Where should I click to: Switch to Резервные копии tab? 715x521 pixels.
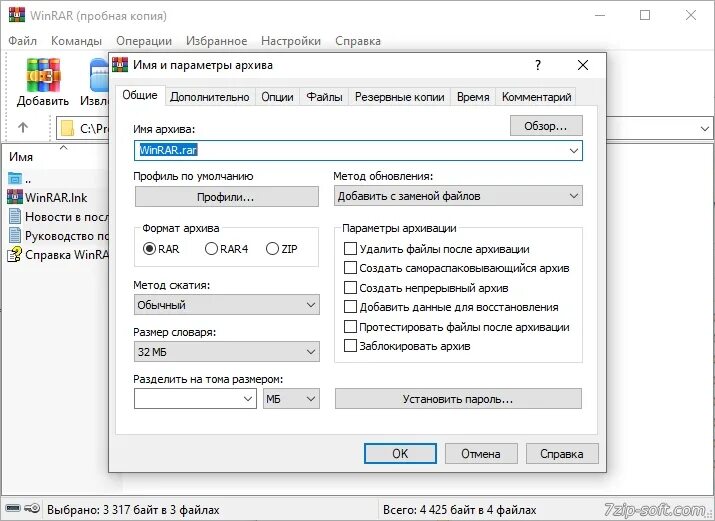(x=399, y=97)
